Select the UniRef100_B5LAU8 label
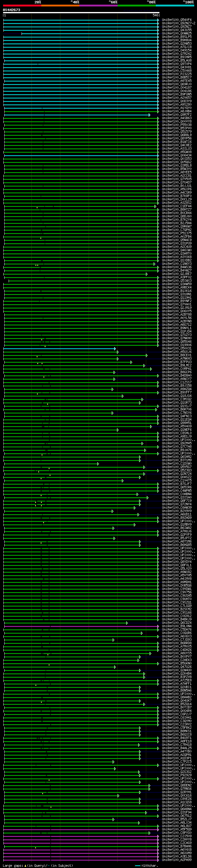The width and height of the screenshot is (197, 868). pos(177,61)
